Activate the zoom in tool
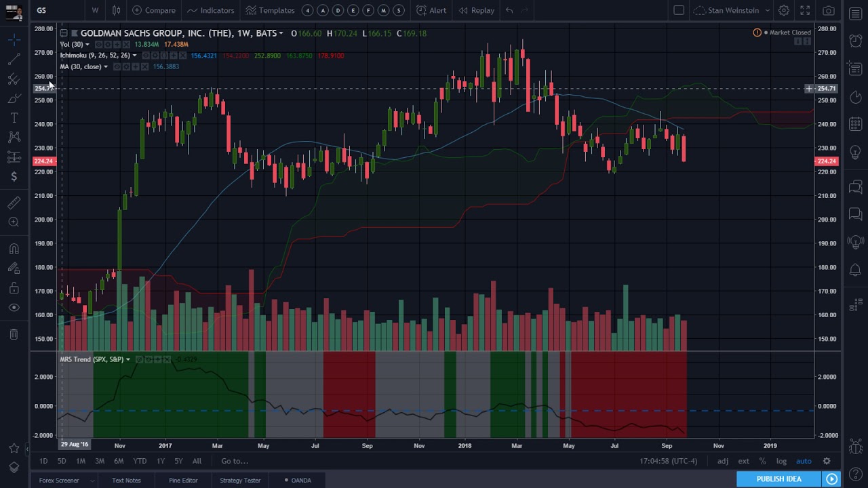868x488 pixels. pyautogui.click(x=14, y=222)
